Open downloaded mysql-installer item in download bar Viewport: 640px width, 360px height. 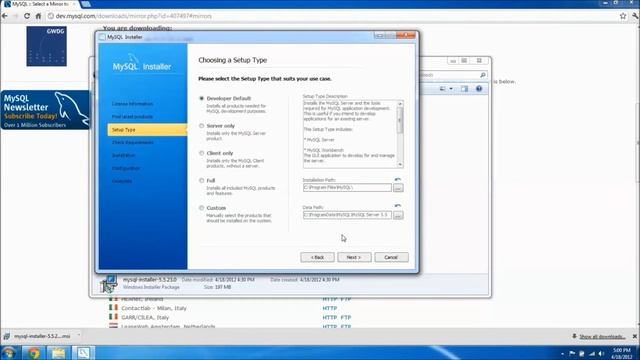point(38,336)
